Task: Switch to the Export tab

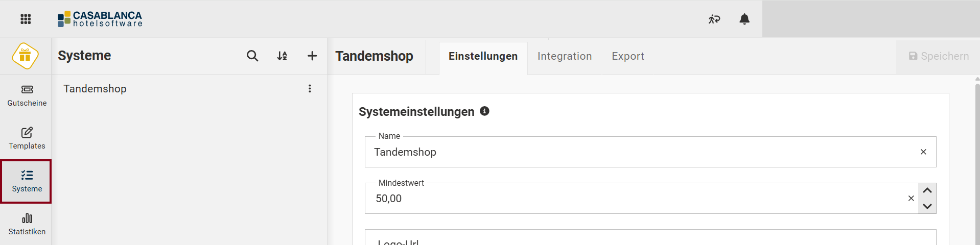Action: (627, 56)
